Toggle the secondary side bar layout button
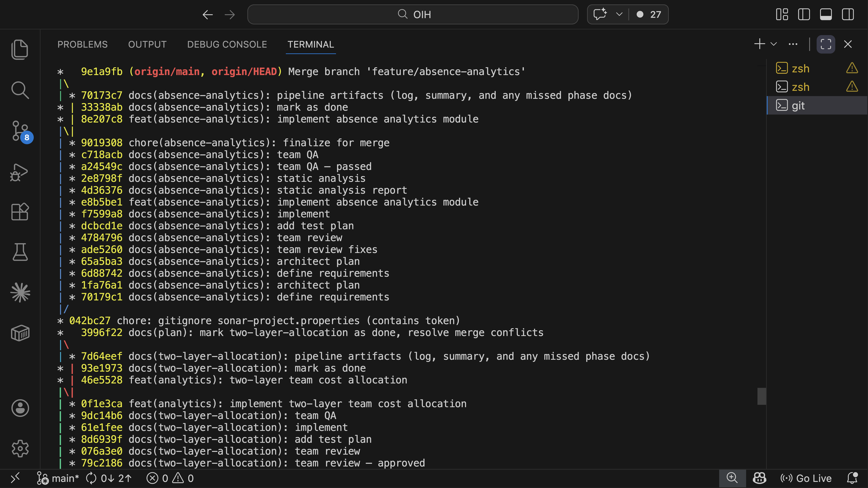The width and height of the screenshot is (868, 488). coord(848,14)
